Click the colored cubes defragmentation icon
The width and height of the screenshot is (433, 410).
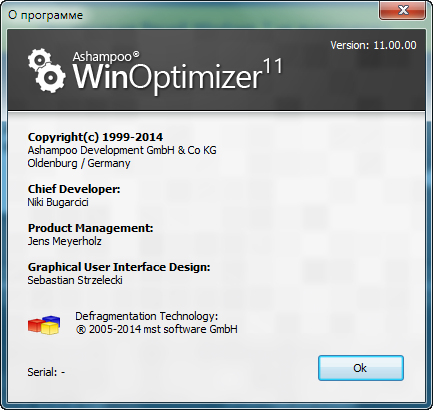pyautogui.click(x=44, y=325)
